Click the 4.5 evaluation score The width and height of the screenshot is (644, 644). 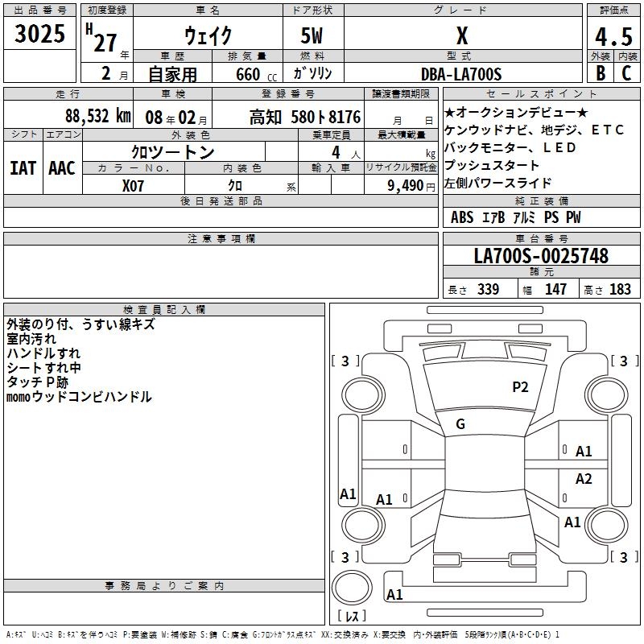[x=613, y=36]
